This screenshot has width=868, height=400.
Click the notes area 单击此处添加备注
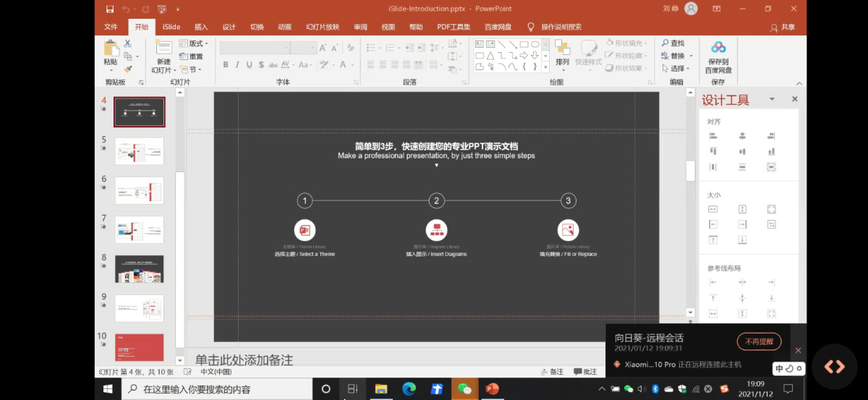point(244,359)
